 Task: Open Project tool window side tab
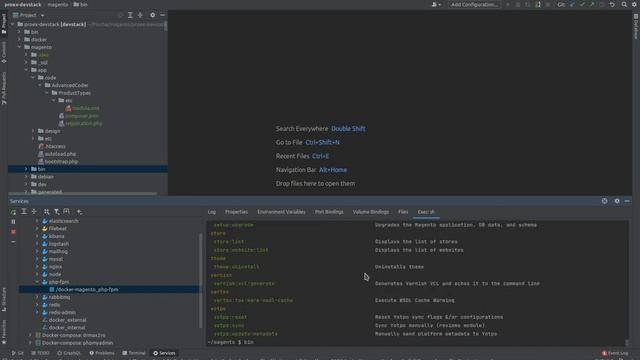[x=4, y=24]
